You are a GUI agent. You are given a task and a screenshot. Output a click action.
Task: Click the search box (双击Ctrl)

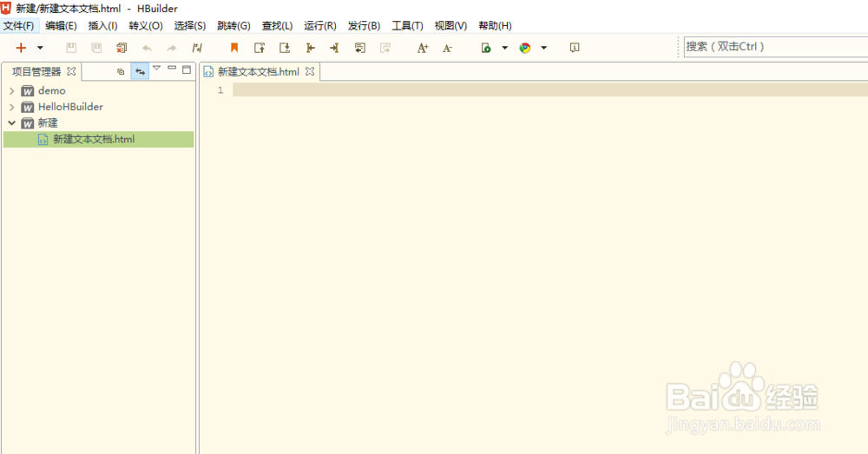775,47
